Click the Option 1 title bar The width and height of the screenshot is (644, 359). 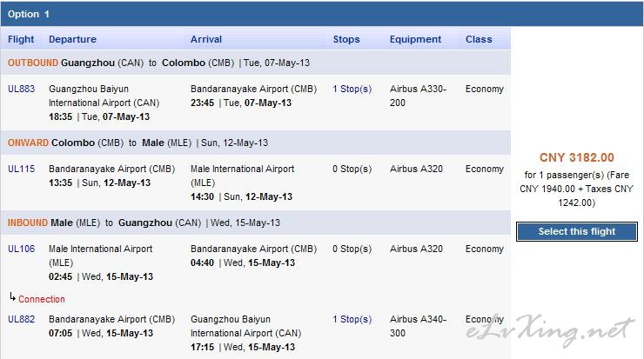tap(322, 14)
